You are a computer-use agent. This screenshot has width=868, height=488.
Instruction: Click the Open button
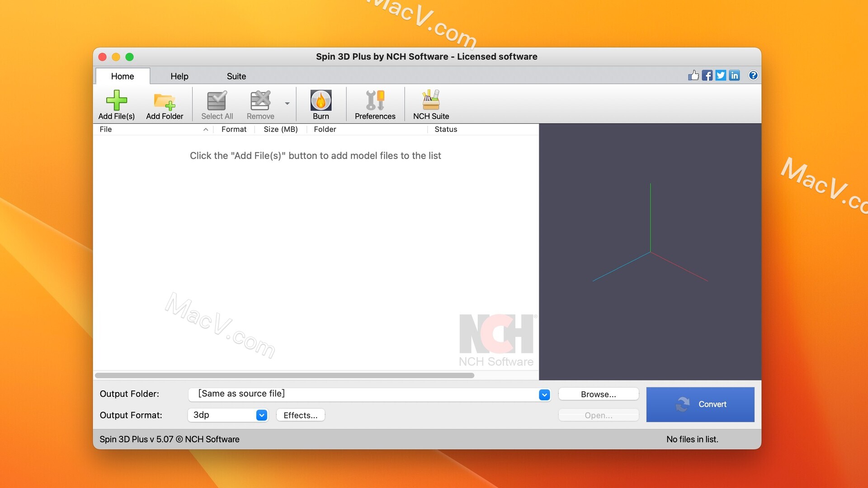coord(599,415)
